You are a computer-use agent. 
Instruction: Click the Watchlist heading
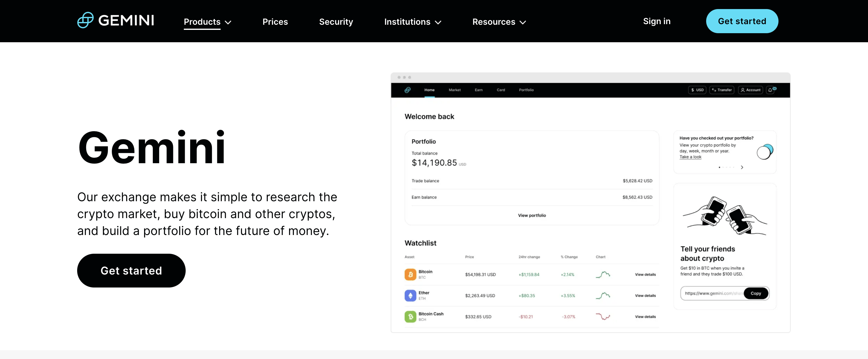[x=420, y=243]
